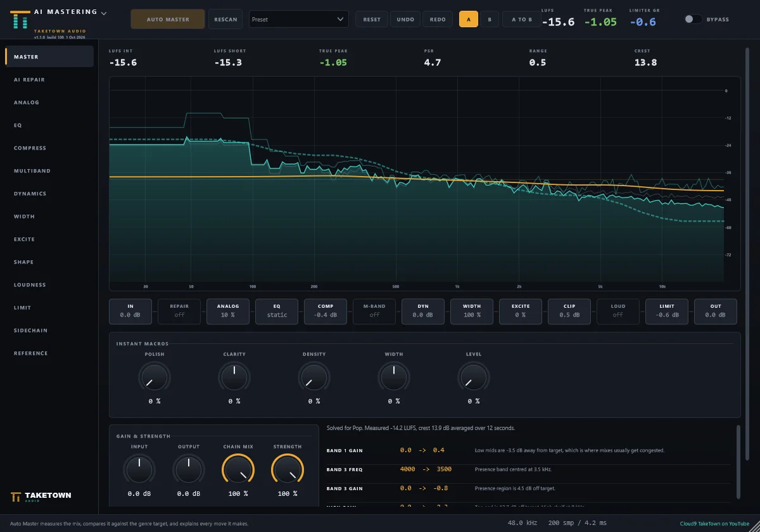Click the TakeTown logo at sidebar bottom
The width and height of the screenshot is (760, 532).
click(41, 497)
